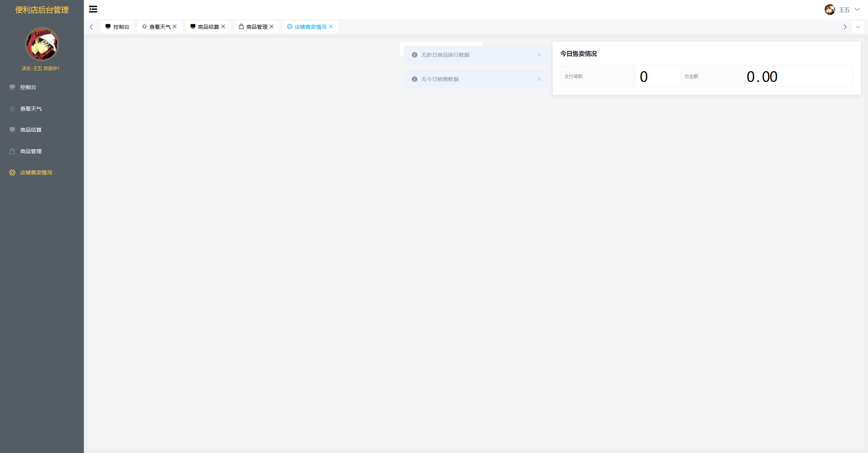This screenshot has width=868, height=453.
Task: Open the 便利店后台管理 title link
Action: click(x=42, y=10)
